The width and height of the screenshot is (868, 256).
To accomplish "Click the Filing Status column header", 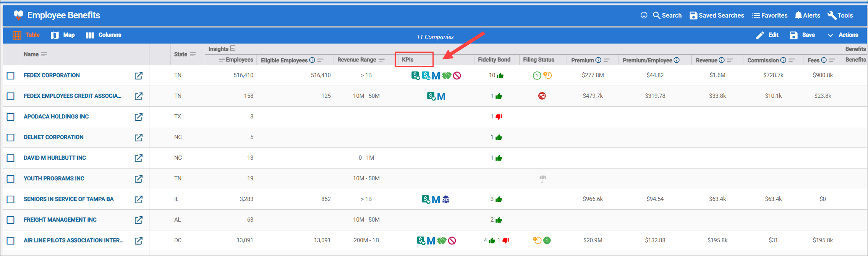I will point(538,60).
